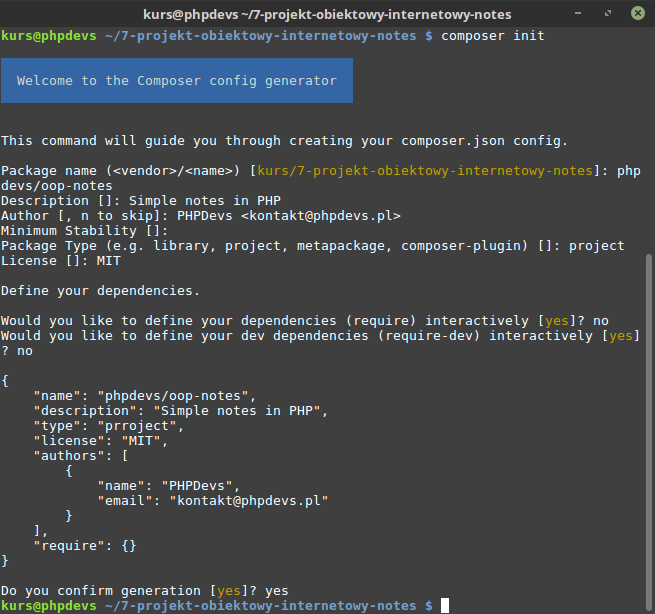Click the 'Author [, n to skip]' line
This screenshot has width=655, height=614.
coord(201,216)
